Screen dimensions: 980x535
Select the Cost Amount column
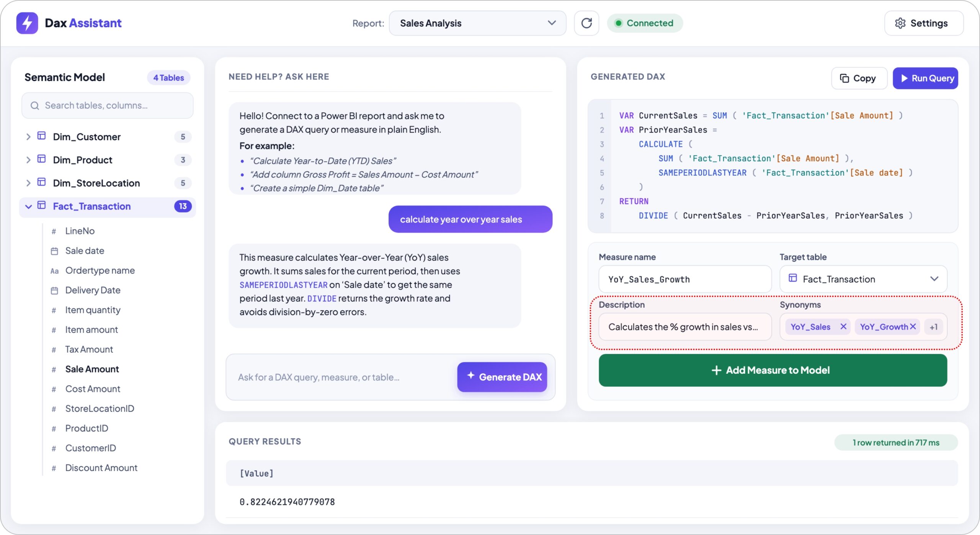click(x=93, y=389)
